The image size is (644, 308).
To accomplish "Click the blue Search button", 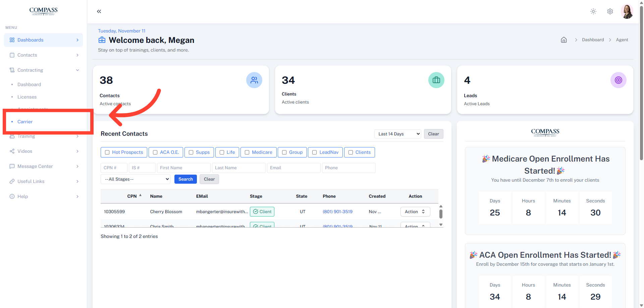I will pyautogui.click(x=185, y=179).
